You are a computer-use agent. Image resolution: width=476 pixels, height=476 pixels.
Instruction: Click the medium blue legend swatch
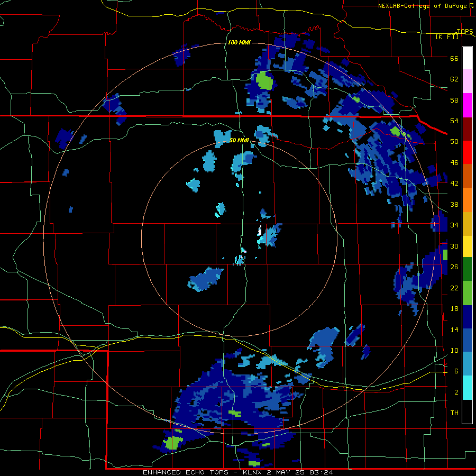(x=467, y=340)
